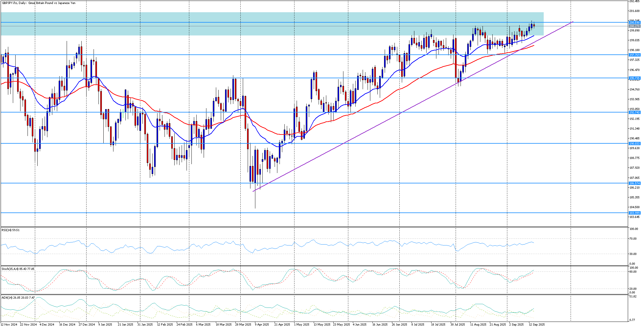Click the 12 Nov 2024 date label
644x328 pixels.
tap(9, 325)
